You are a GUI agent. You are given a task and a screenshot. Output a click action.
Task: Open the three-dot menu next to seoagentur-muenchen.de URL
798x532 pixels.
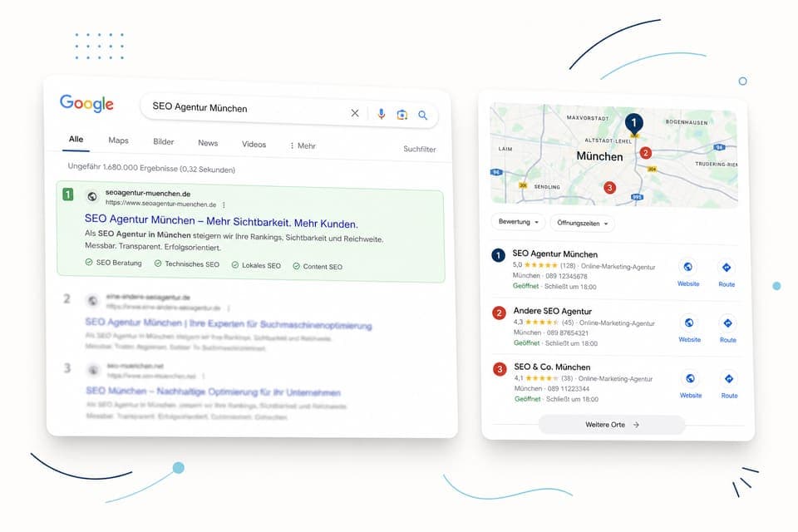[x=224, y=204]
